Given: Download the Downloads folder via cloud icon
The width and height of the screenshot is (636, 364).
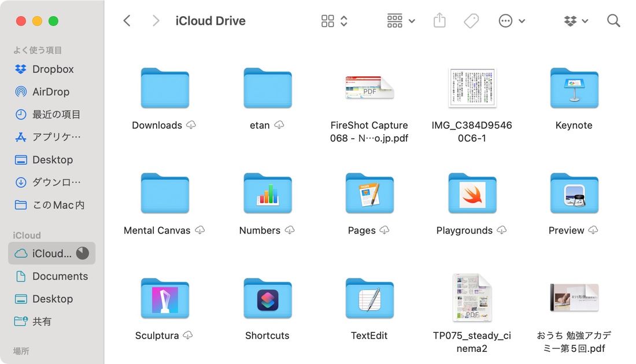Looking at the screenshot, I should (191, 125).
